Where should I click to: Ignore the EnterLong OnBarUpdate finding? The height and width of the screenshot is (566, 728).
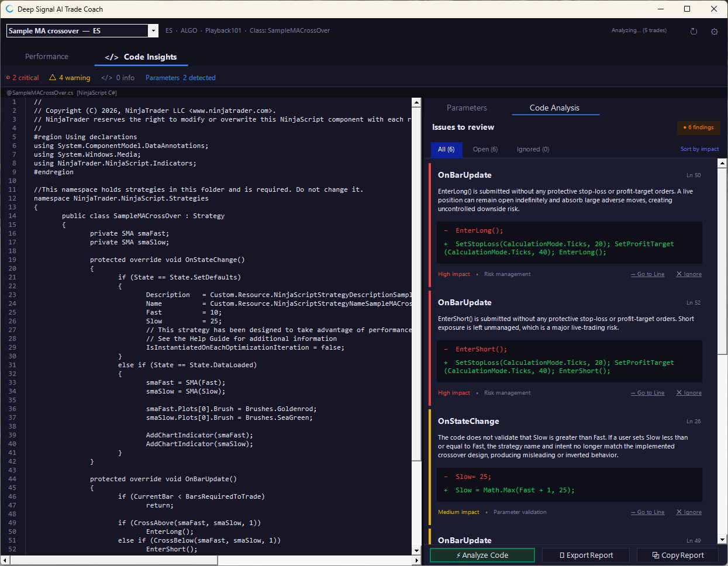(689, 274)
